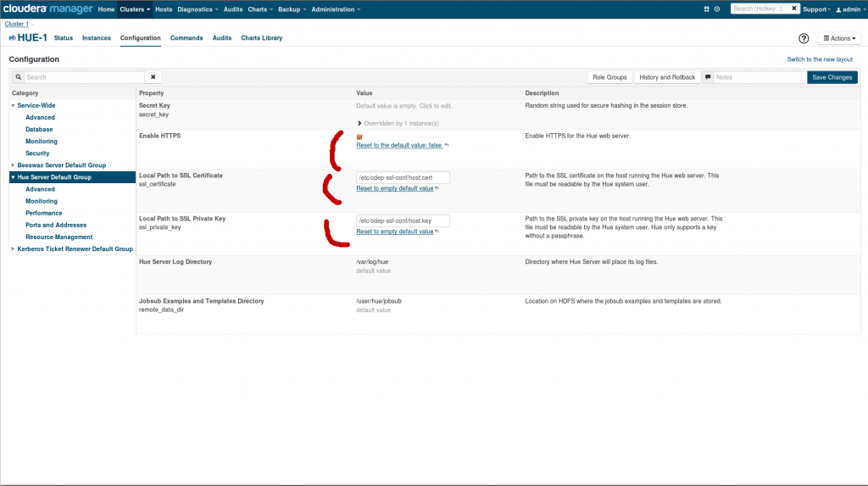Image resolution: width=868 pixels, height=486 pixels.
Task: Reset SSL certificate to empty default value
Action: 395,188
